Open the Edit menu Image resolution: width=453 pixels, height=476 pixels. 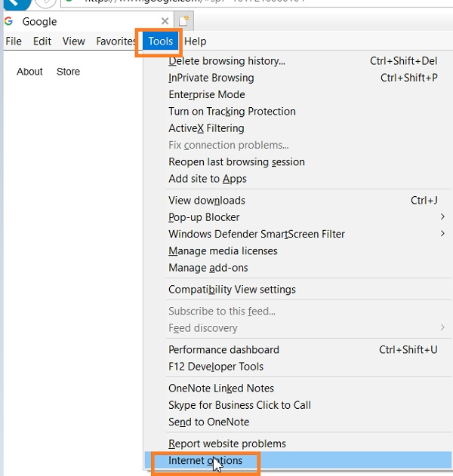[42, 41]
